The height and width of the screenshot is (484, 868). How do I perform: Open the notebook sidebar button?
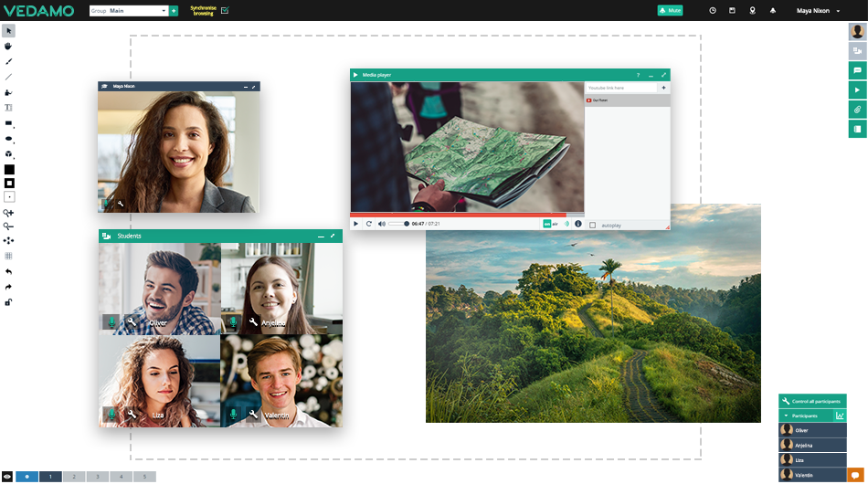click(x=857, y=129)
